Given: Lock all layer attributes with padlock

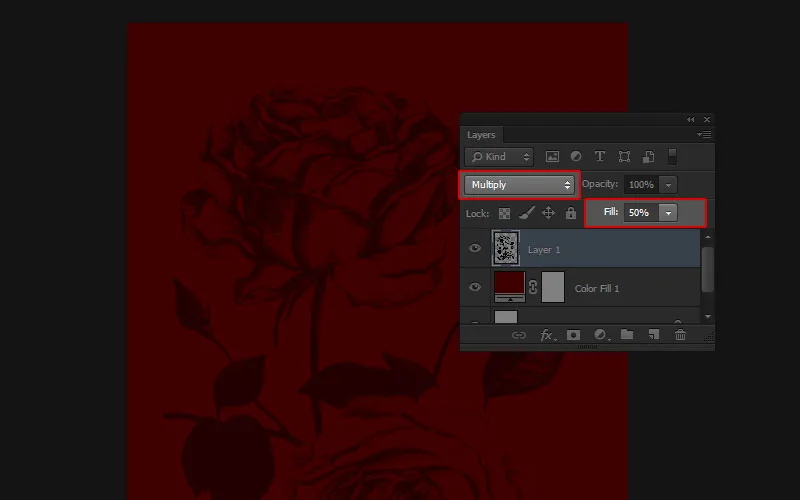Looking at the screenshot, I should 570,213.
